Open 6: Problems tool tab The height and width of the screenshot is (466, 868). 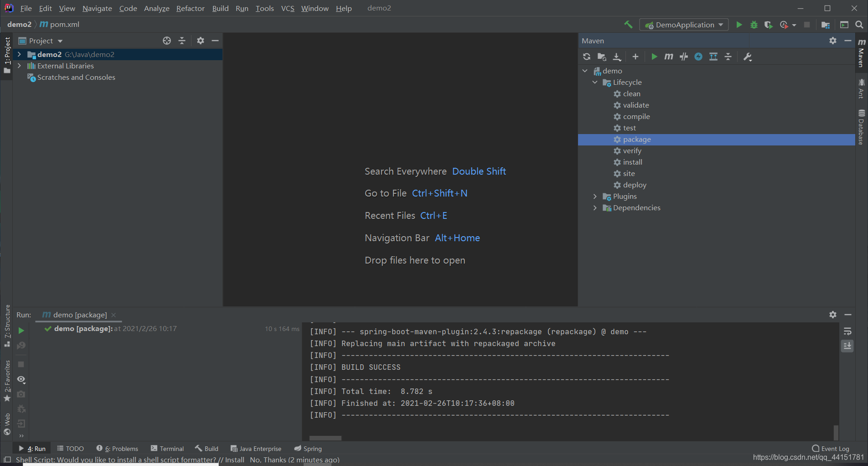117,449
